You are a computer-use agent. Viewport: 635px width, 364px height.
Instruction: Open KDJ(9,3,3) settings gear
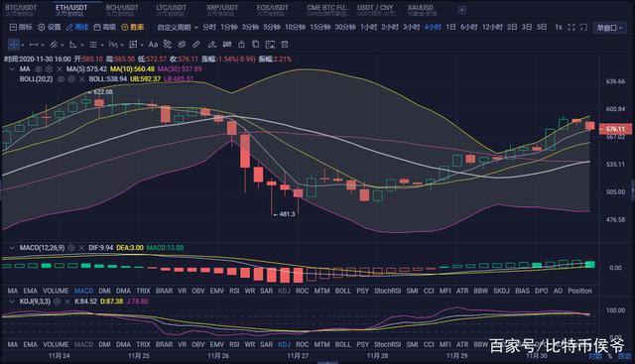[58, 302]
